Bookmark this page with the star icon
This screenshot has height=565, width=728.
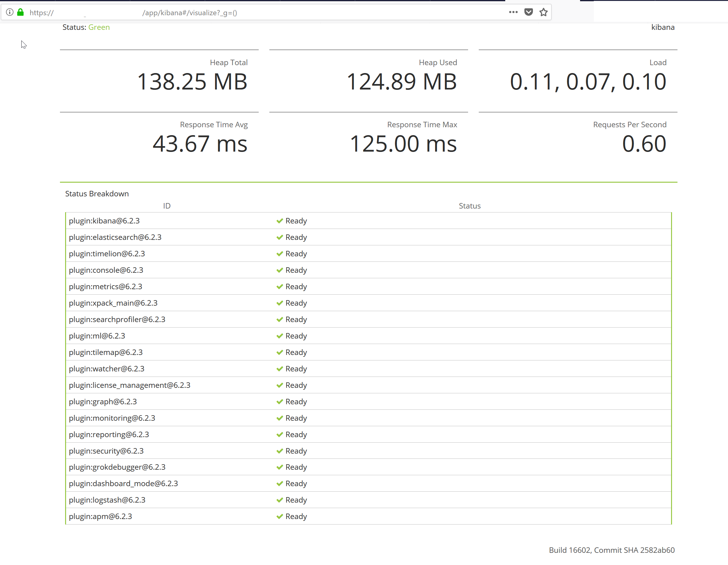[x=543, y=12]
